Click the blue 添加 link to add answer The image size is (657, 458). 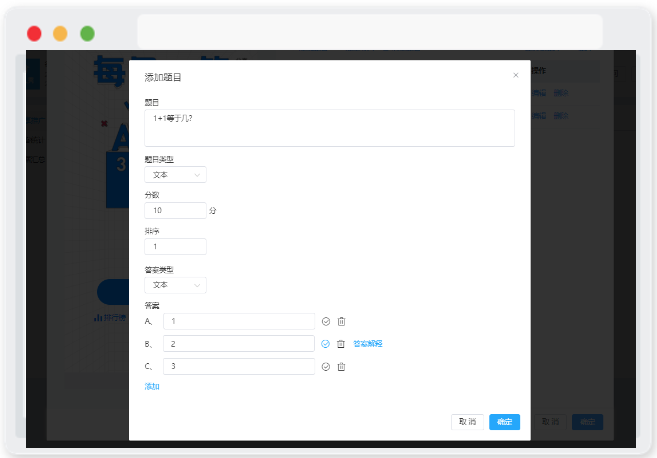tap(152, 386)
